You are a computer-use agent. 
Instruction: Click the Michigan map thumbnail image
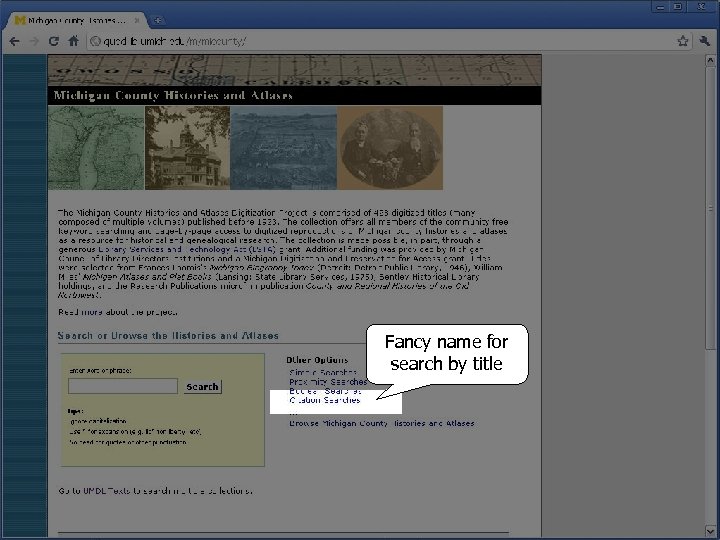[x=96, y=148]
